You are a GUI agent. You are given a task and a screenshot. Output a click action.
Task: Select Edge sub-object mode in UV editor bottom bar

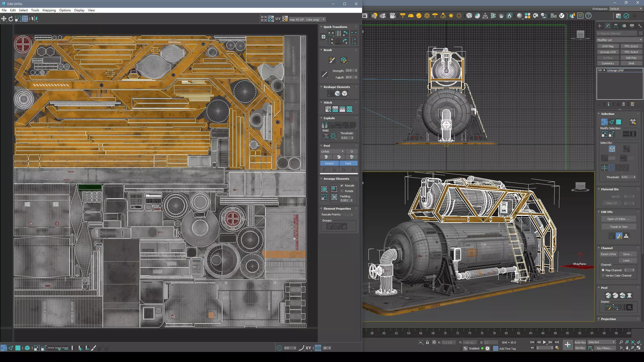coord(11,348)
